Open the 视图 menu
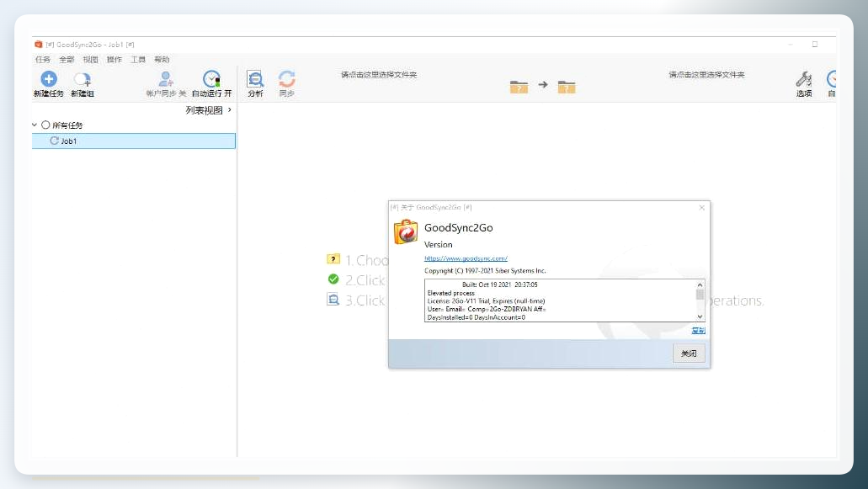 pyautogui.click(x=91, y=60)
